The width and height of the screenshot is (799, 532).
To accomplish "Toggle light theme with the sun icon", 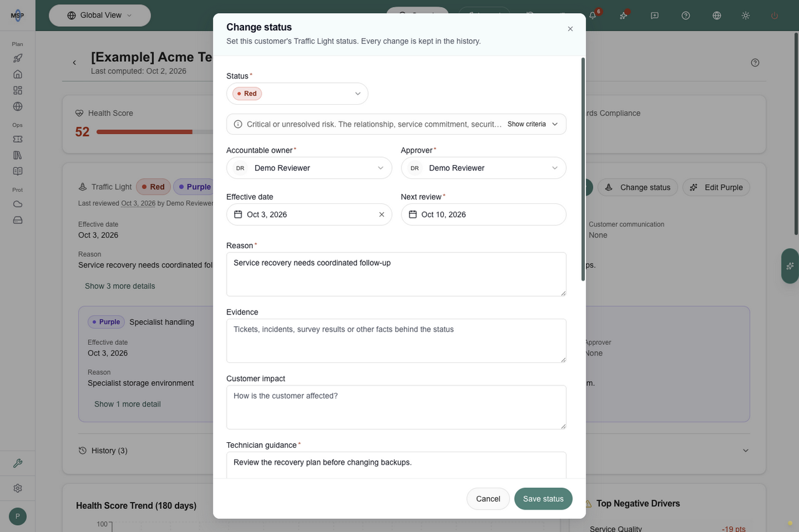I will tap(746, 16).
